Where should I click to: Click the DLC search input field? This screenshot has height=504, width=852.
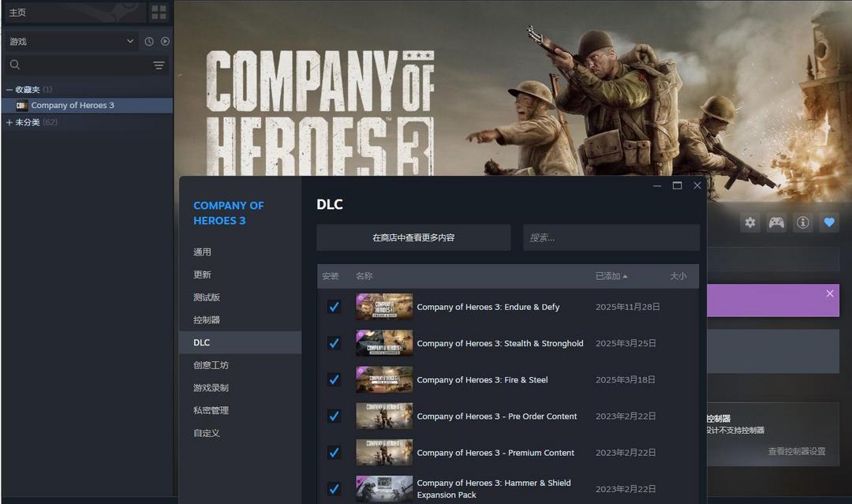[x=611, y=237]
